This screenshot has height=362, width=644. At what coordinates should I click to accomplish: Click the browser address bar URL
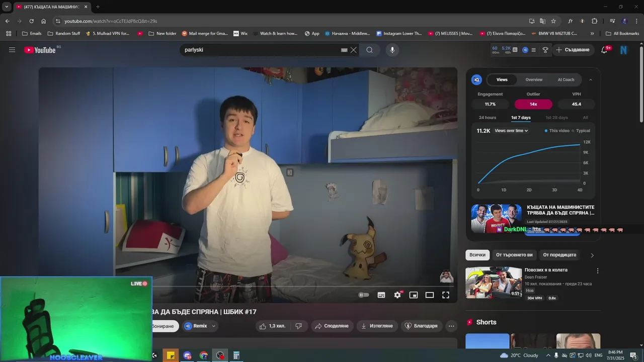pyautogui.click(x=111, y=21)
